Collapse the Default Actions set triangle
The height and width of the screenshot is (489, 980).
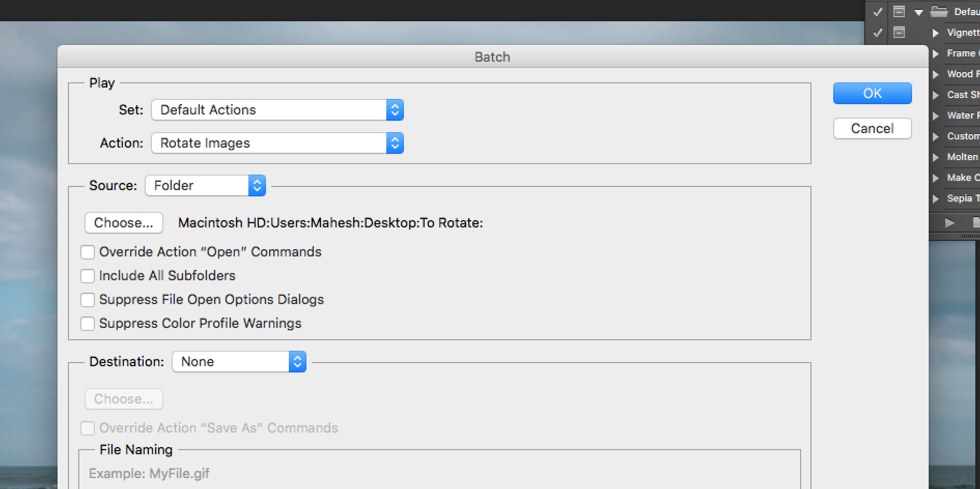(919, 12)
